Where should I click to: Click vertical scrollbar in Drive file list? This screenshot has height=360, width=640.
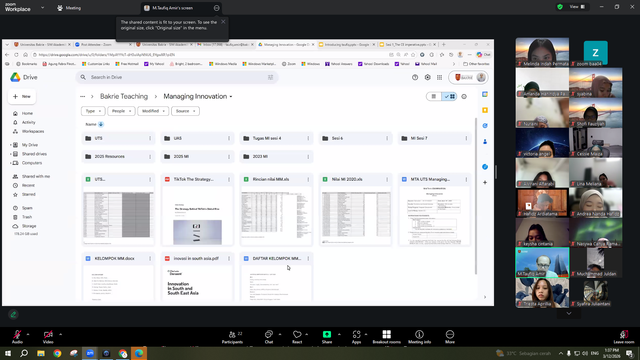[476, 196]
